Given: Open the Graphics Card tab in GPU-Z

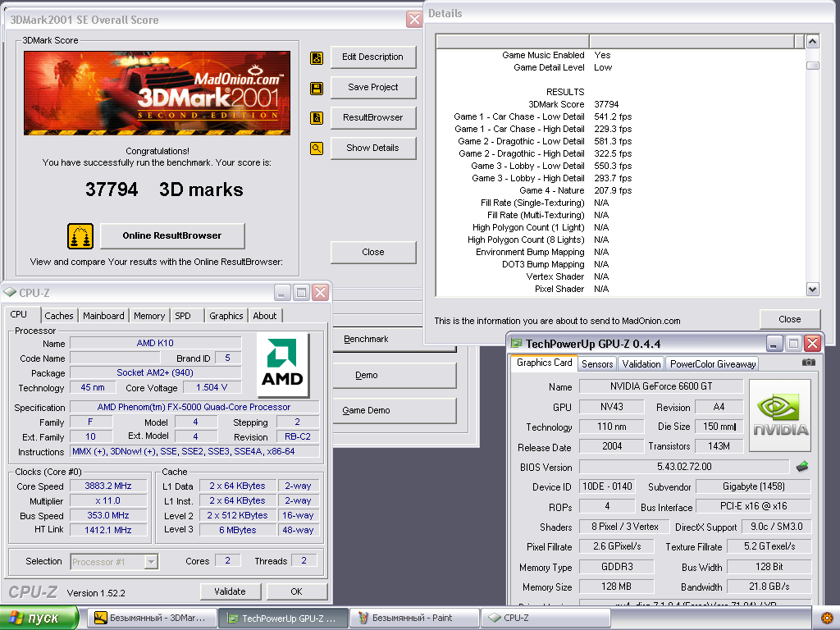Looking at the screenshot, I should click(545, 363).
